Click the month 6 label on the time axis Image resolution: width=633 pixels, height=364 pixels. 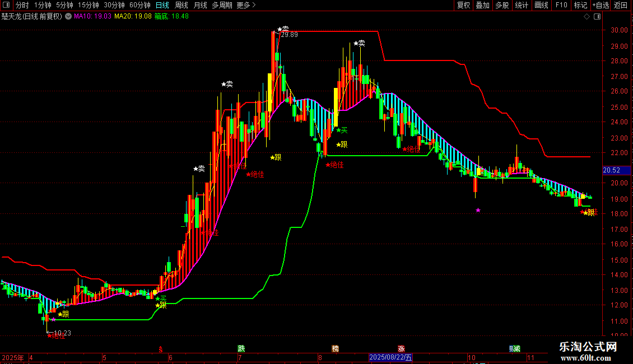point(170,357)
